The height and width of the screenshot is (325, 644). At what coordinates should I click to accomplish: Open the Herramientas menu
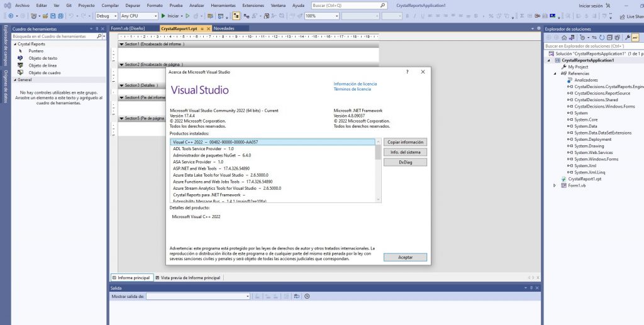pos(223,5)
